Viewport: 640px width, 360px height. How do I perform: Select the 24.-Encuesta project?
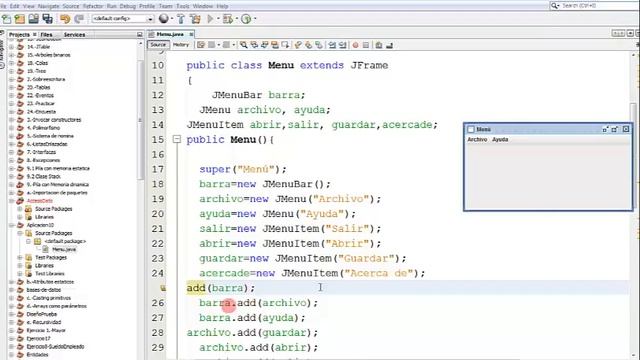coord(41,111)
